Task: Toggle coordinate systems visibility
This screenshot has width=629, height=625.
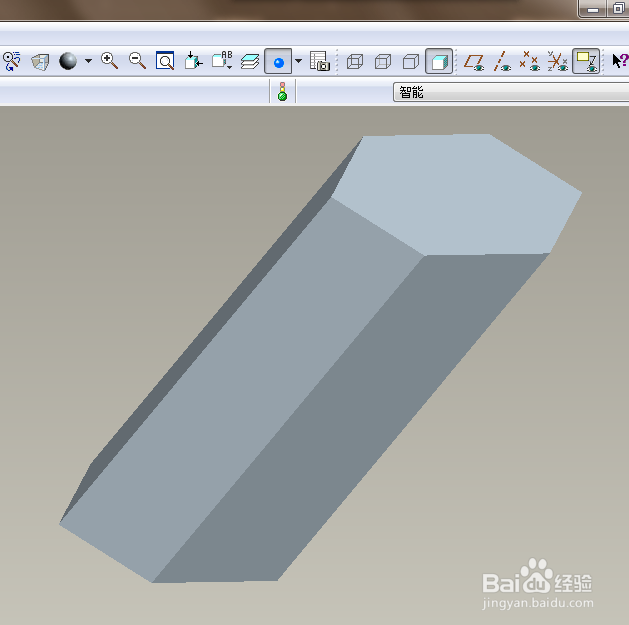Action: [558, 61]
